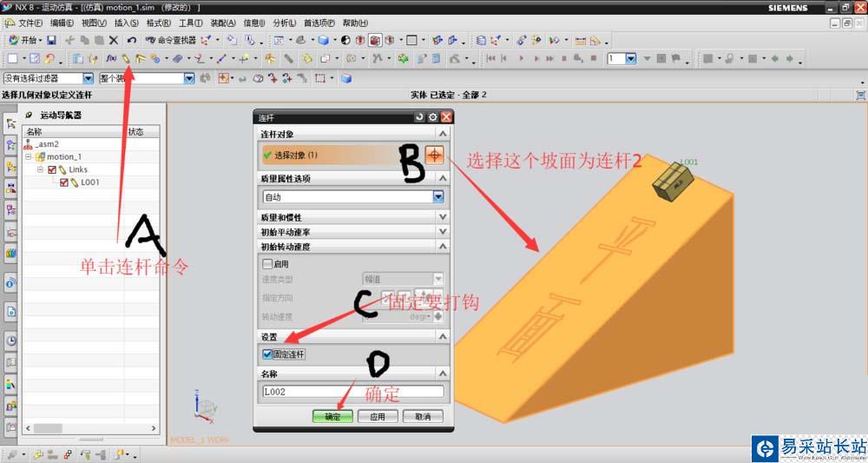Toggle the Links checkbox in navigator
868x463 pixels.
(52, 169)
